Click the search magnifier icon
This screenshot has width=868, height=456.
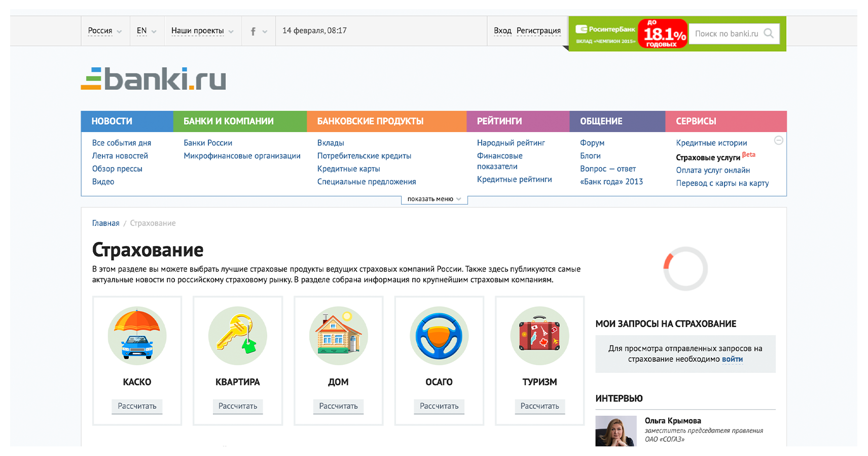[769, 33]
